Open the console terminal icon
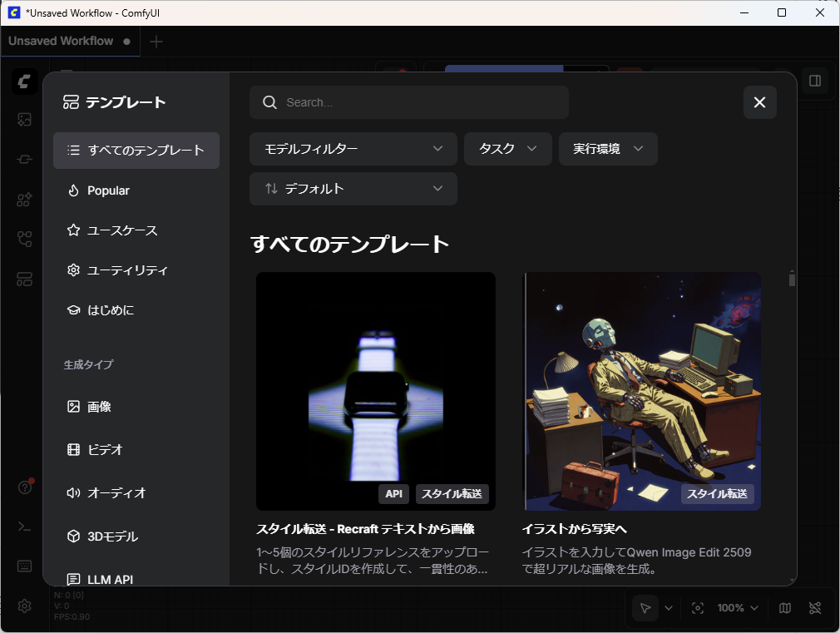This screenshot has height=633, width=840. [24, 527]
